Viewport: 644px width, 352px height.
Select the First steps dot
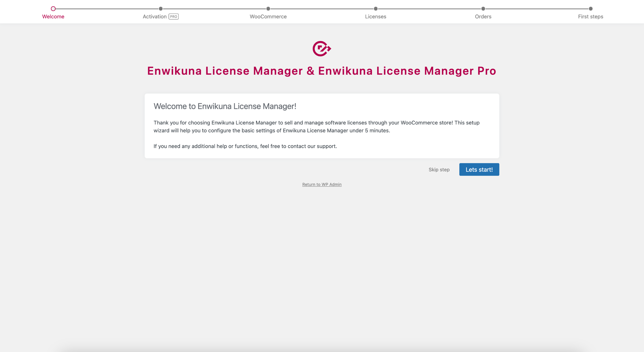[x=591, y=9]
